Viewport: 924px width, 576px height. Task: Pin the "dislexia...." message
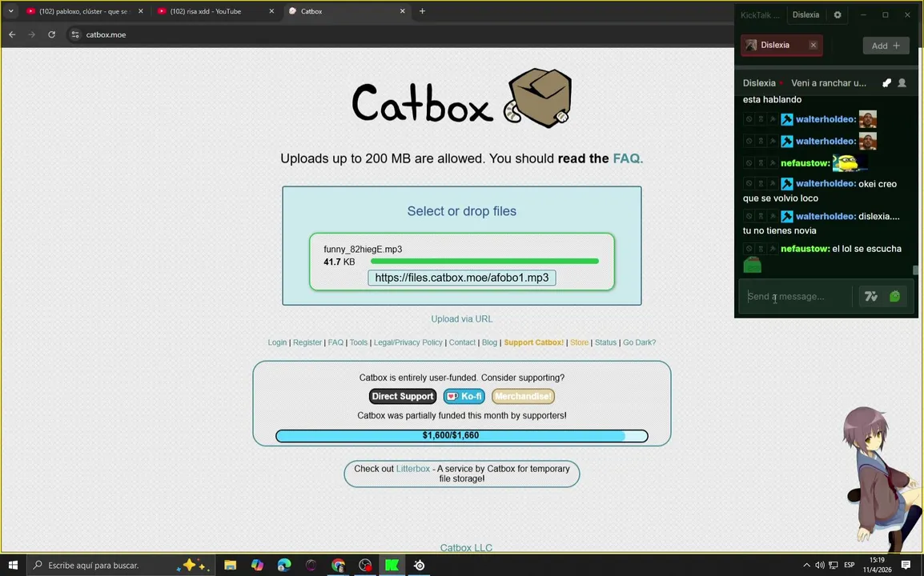[773, 216]
